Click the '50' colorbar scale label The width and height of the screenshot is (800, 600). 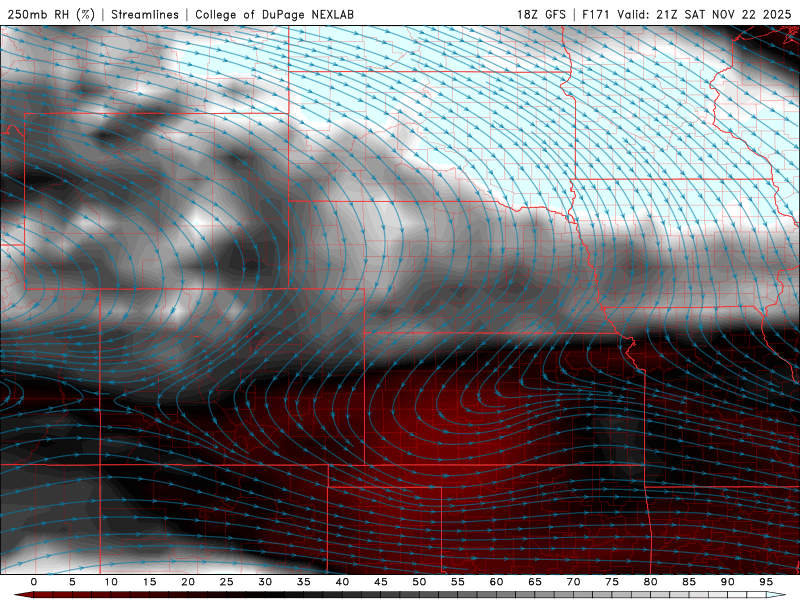(419, 582)
